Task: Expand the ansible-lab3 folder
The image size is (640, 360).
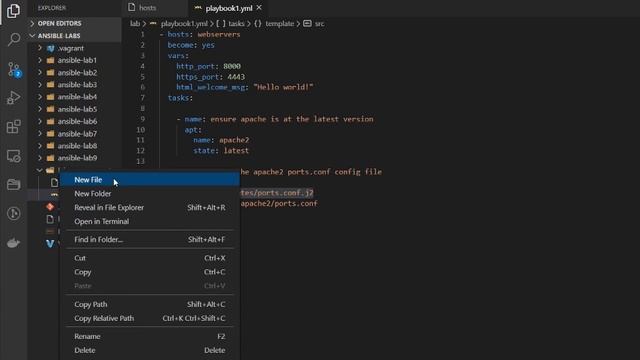Action: point(74,84)
